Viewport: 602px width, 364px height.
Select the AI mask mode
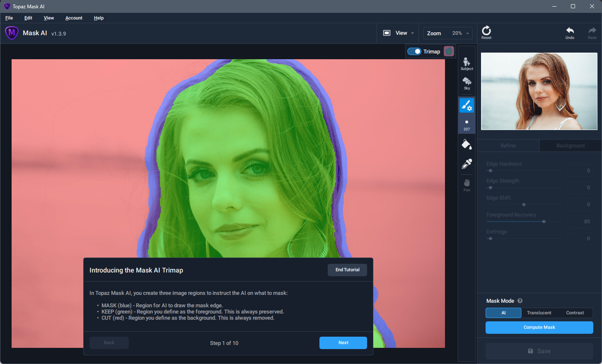click(x=503, y=313)
